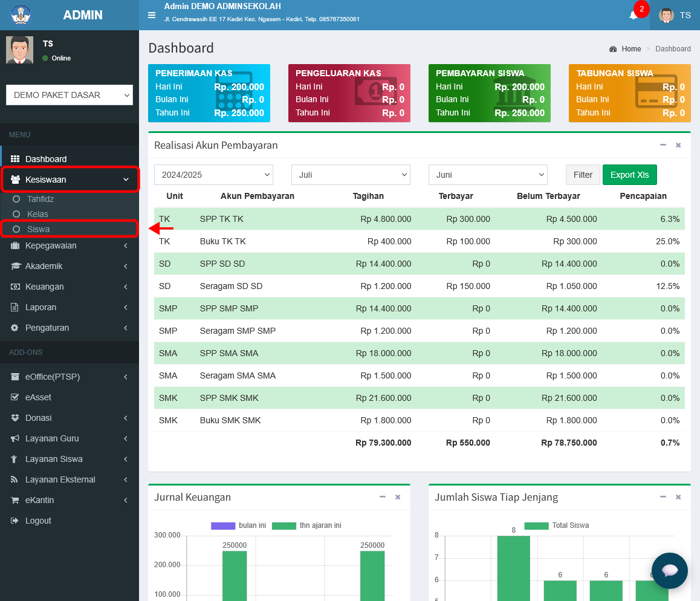Click the hamburger sidebar toggle icon
Viewport: 700px width, 601px height.
pos(152,15)
